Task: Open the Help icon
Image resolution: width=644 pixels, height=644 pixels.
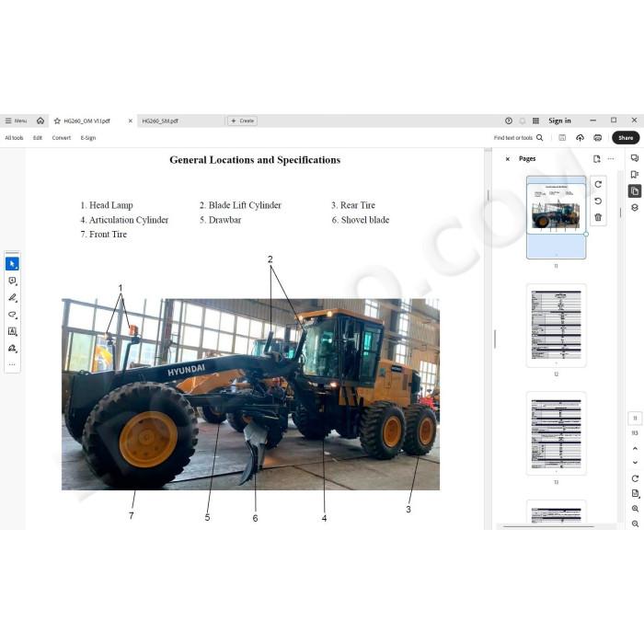Action: point(509,121)
